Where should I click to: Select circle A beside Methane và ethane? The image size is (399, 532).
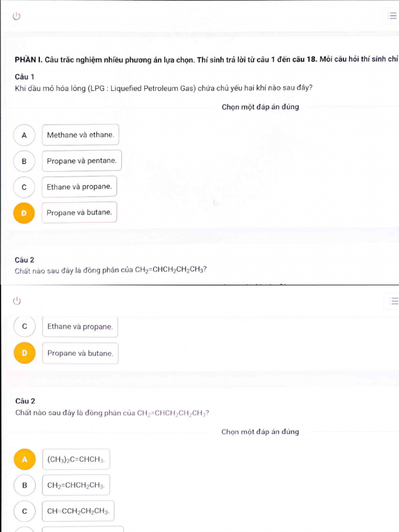pos(24,135)
